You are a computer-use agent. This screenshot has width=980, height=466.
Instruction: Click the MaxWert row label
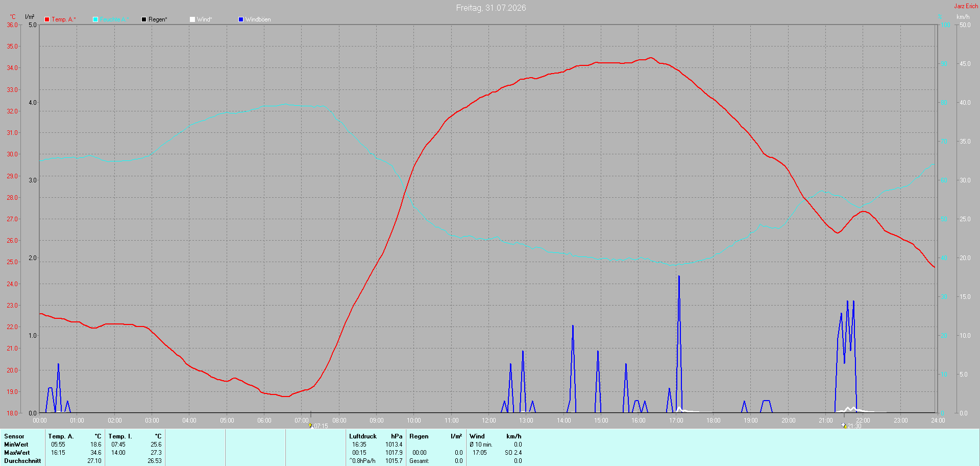click(17, 453)
